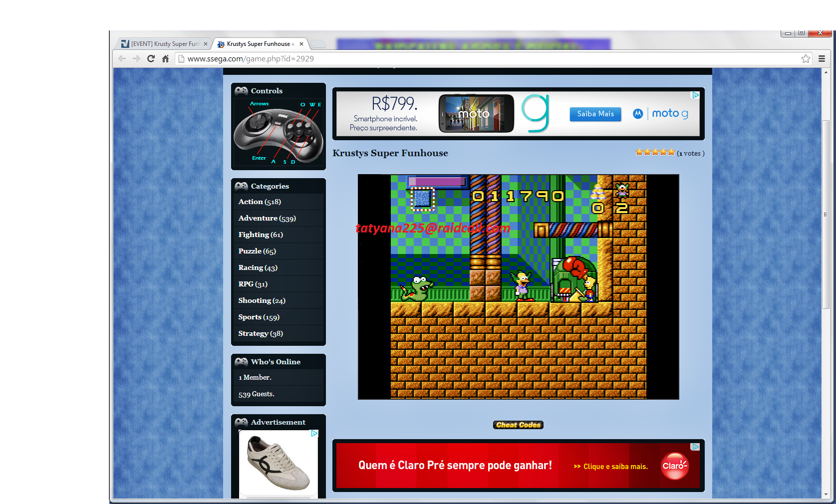Click the AdChoices icon on moto g ad
Viewport: 836px width, 504px height.
point(695,95)
